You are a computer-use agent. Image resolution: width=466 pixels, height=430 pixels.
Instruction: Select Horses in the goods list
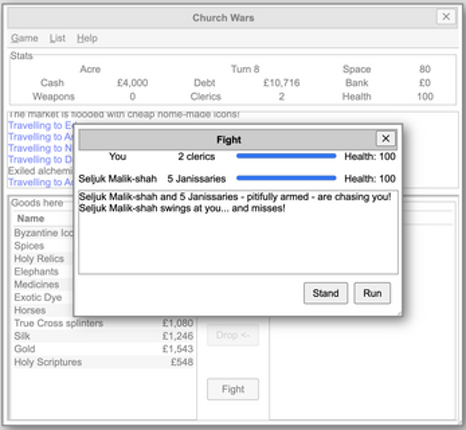(x=43, y=310)
